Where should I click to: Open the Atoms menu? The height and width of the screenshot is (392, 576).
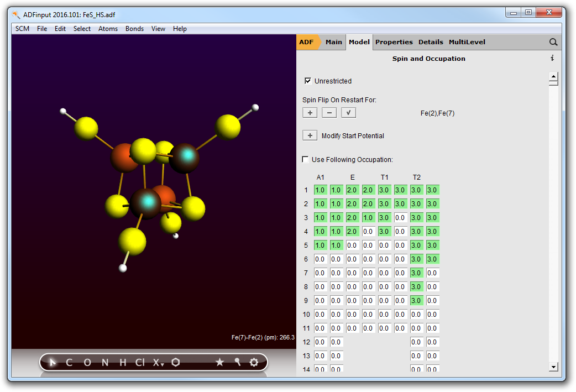[x=108, y=29]
